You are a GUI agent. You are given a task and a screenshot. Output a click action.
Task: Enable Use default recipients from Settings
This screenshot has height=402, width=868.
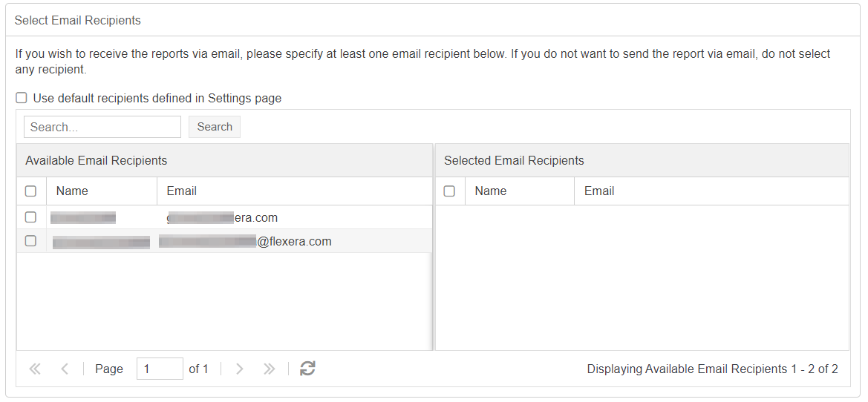pos(22,98)
